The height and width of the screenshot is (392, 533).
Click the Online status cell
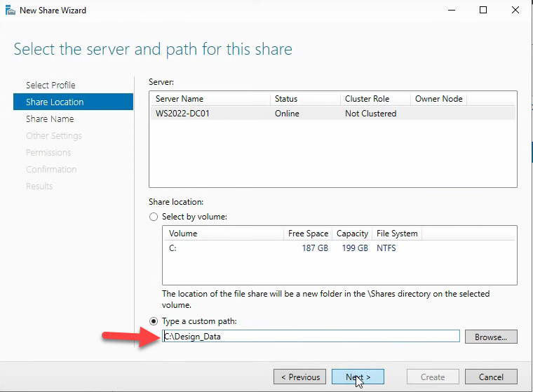click(x=287, y=113)
